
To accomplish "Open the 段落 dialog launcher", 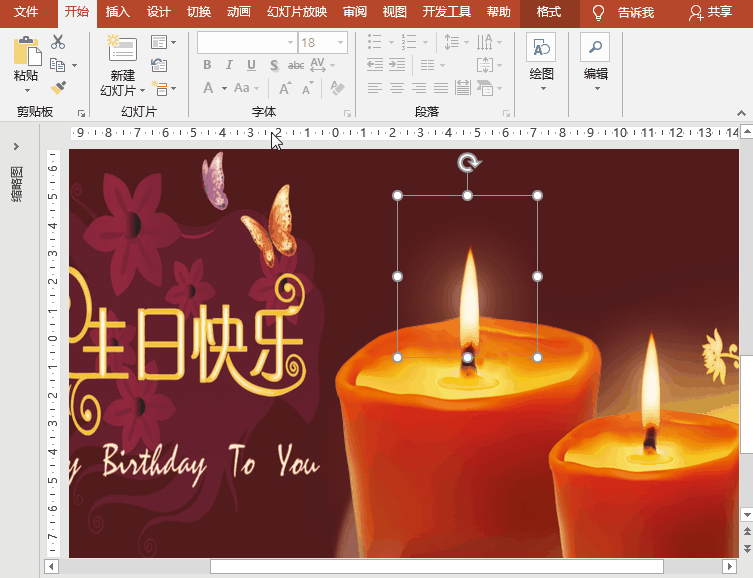I will [x=506, y=113].
